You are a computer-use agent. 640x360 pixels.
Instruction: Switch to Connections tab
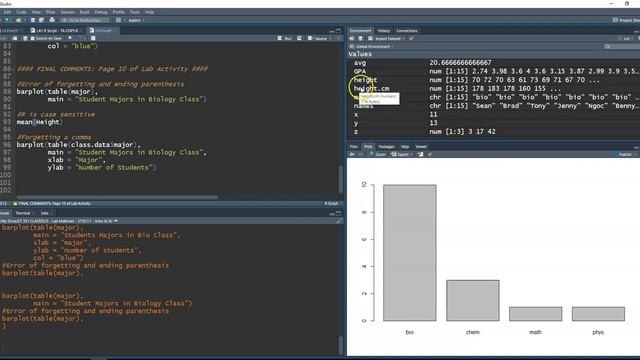407,31
